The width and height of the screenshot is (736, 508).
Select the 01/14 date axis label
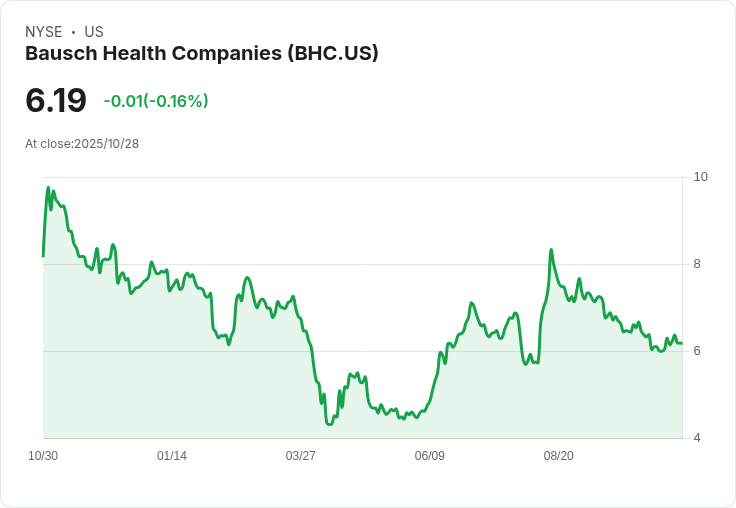coord(172,456)
